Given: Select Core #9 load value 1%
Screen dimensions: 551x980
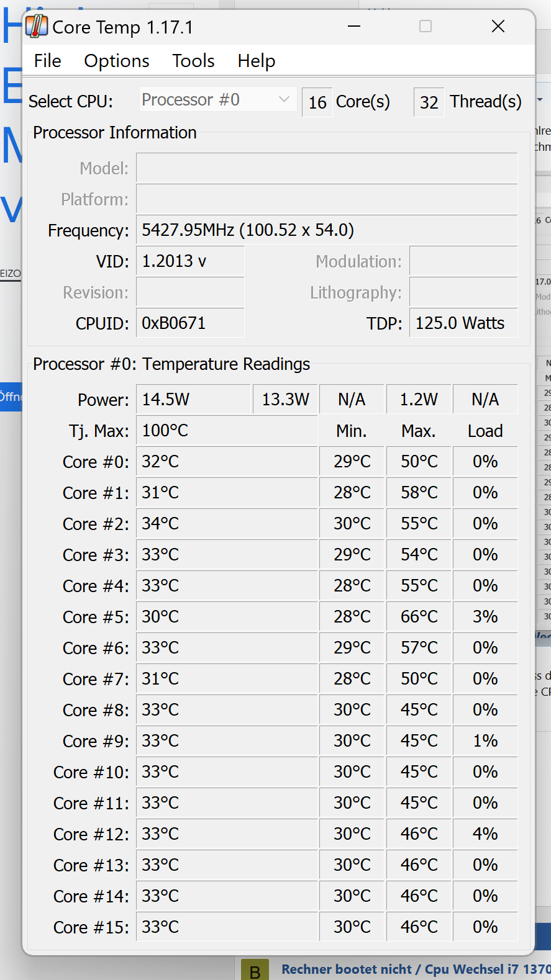Looking at the screenshot, I should pyautogui.click(x=485, y=741).
